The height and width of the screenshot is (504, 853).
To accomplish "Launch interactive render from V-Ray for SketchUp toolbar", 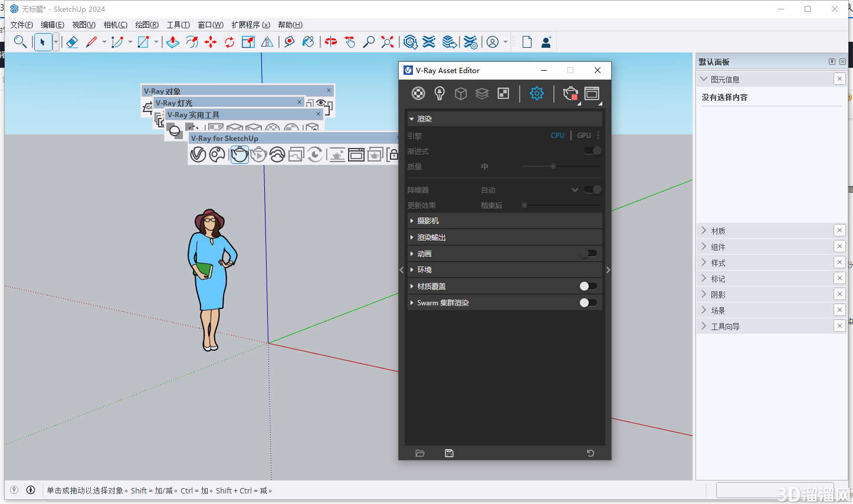I will [x=258, y=154].
